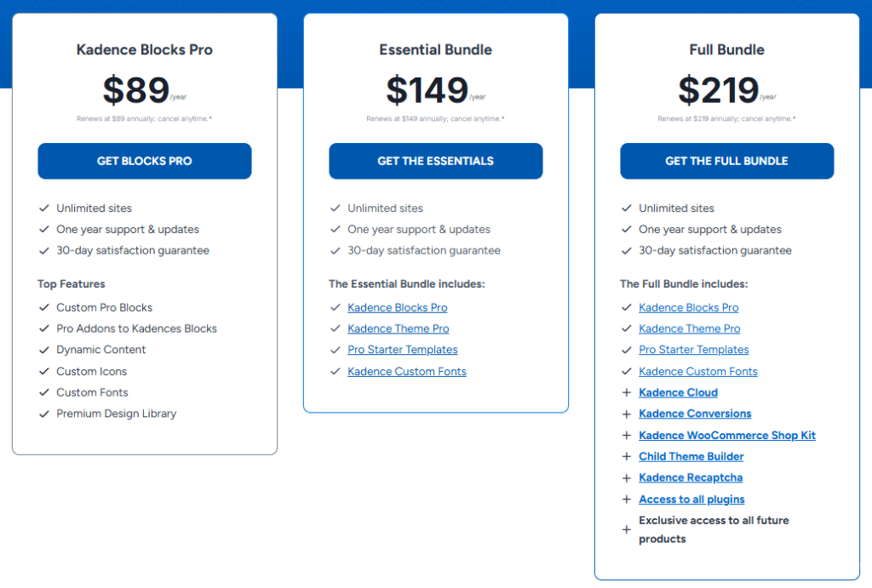Click the Kadence Blocks Pro plan heading
Screen dimensions: 872x588
[x=145, y=49]
